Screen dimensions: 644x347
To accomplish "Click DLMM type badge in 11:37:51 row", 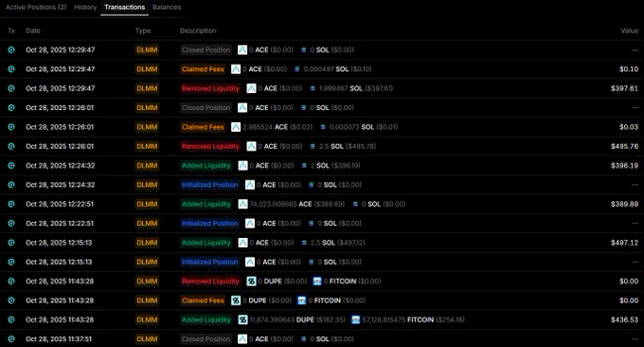I will [147, 339].
